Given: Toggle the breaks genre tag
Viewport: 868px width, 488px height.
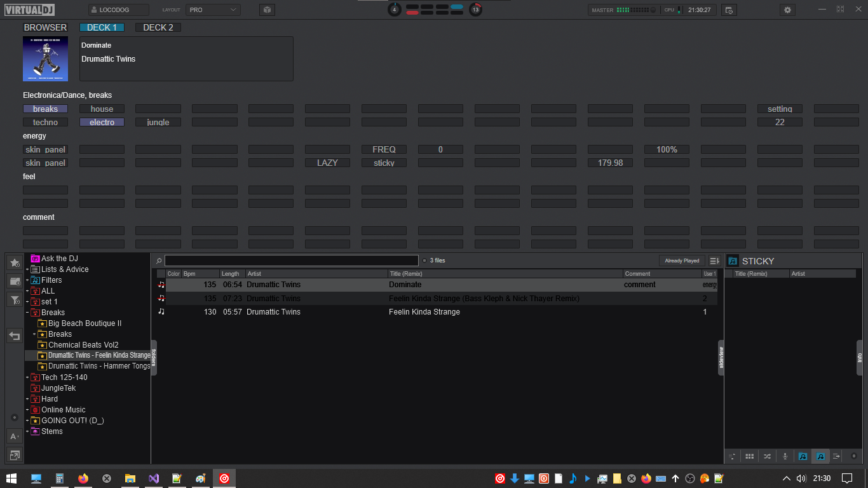Looking at the screenshot, I should [x=45, y=109].
